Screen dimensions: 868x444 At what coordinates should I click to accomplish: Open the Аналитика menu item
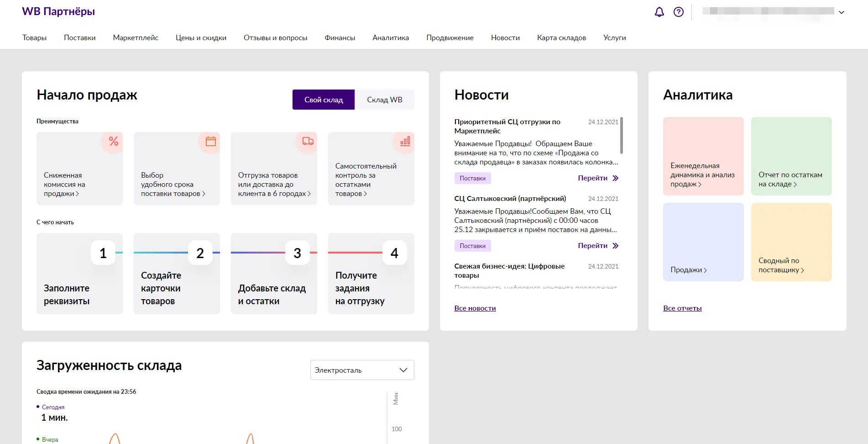click(x=391, y=37)
